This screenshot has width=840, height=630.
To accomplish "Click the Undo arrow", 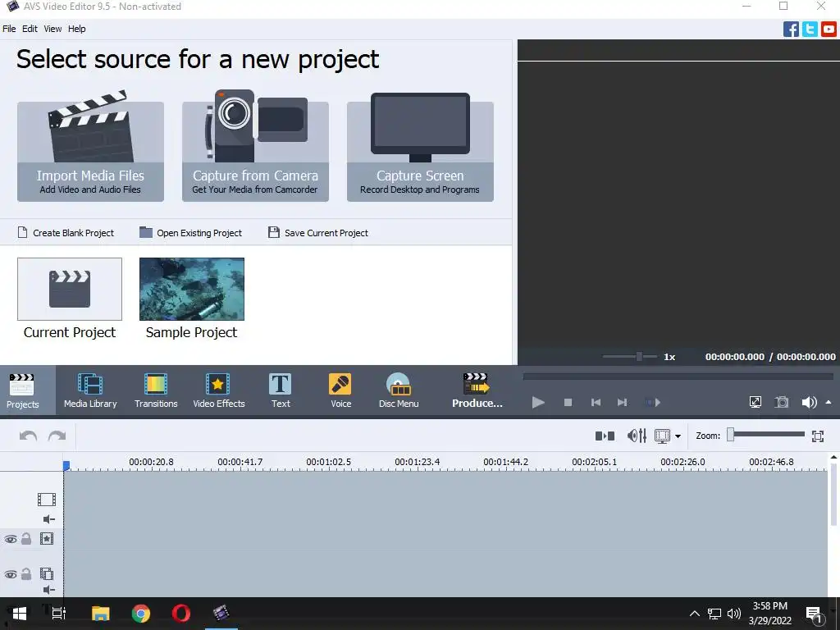I will tap(28, 436).
